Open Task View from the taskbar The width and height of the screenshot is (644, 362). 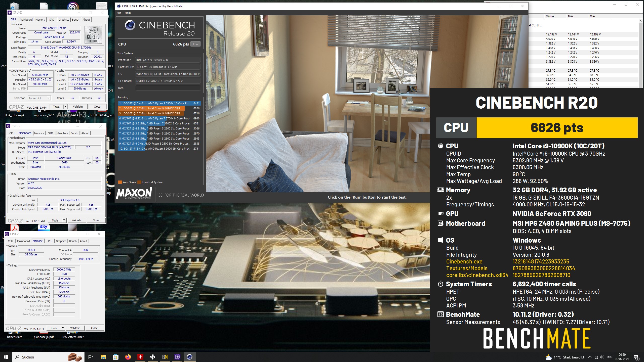(91, 357)
